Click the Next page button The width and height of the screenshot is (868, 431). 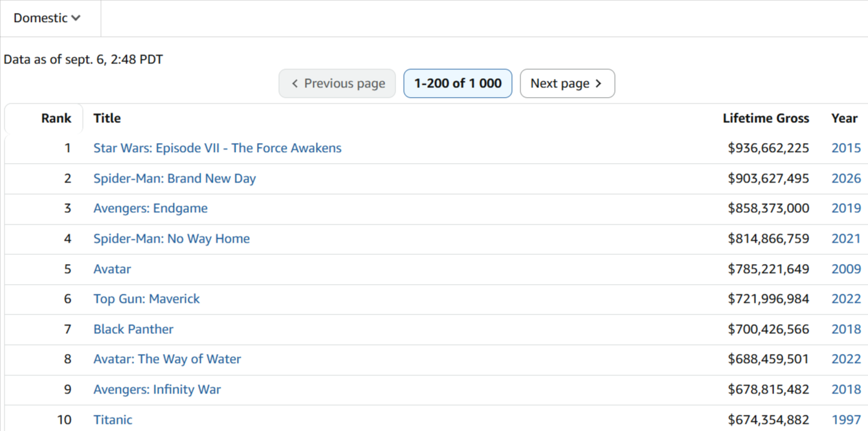click(567, 83)
